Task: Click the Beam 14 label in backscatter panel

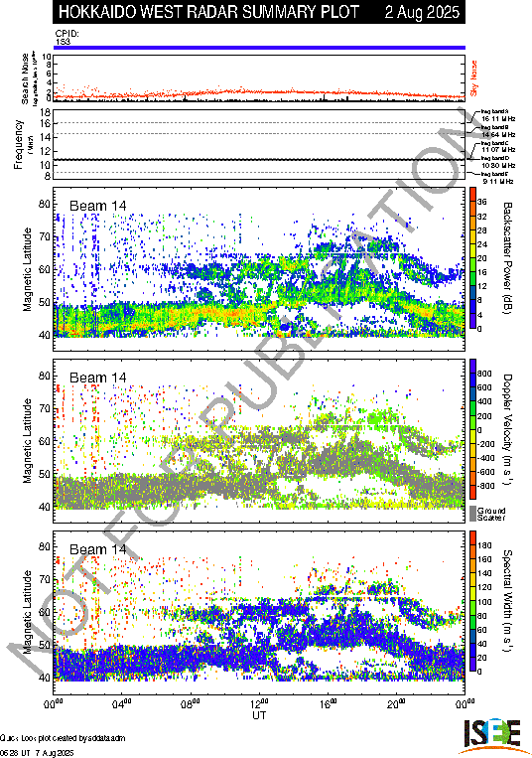Action: coord(97,206)
